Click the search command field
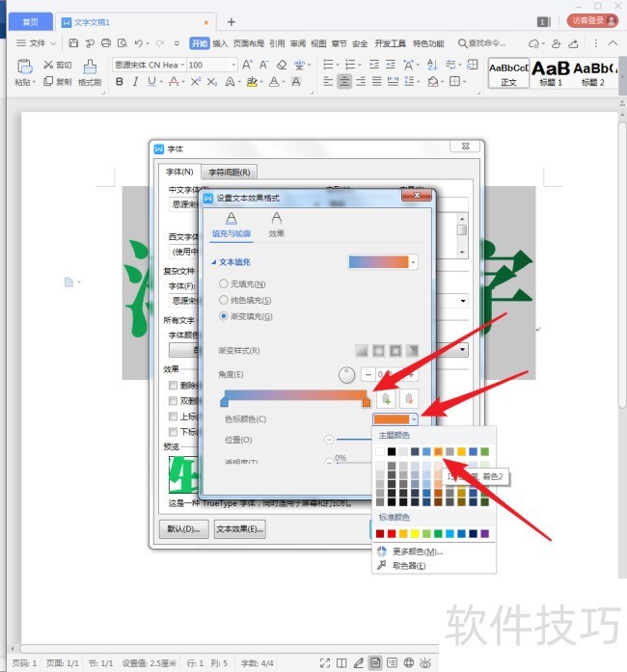Image resolution: width=627 pixels, height=672 pixels. [483, 43]
